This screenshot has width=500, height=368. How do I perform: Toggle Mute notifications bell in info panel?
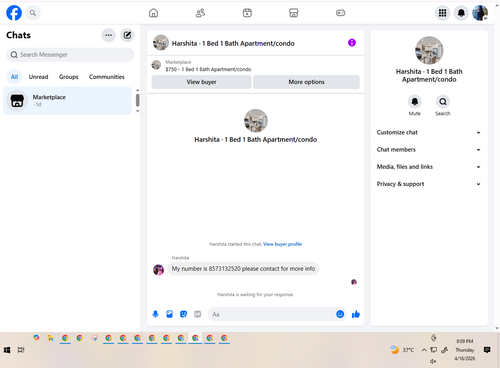[415, 102]
